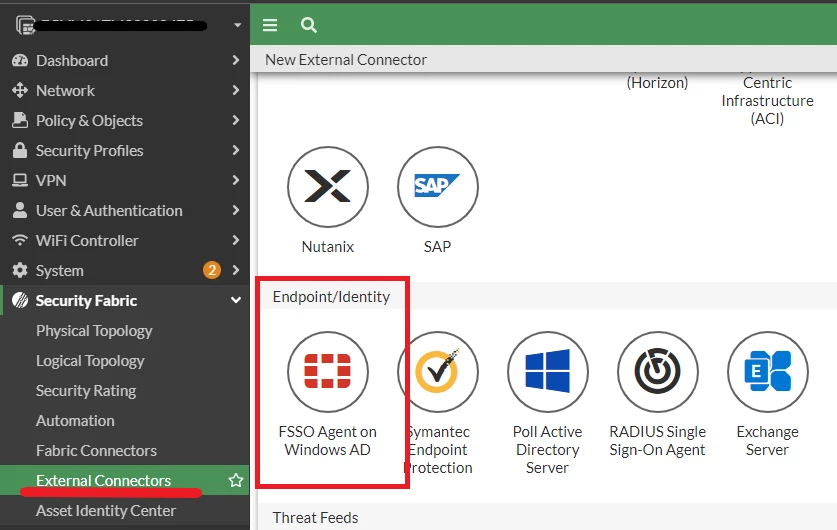Image resolution: width=837 pixels, height=530 pixels.
Task: Expand the Security Profiles chevron
Action: (236, 150)
